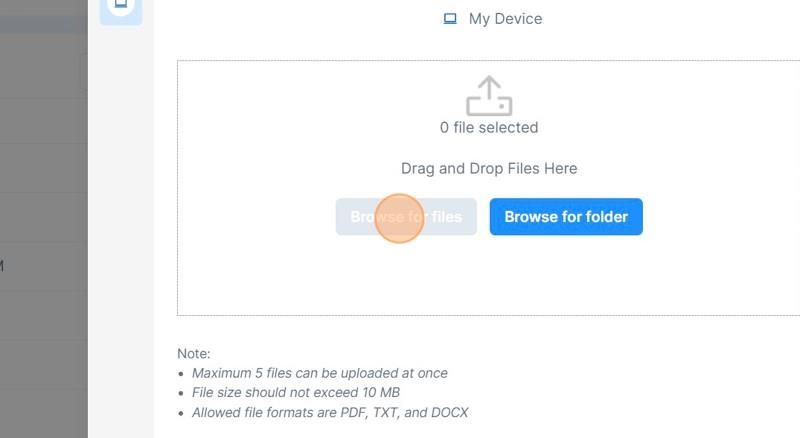This screenshot has height=438, width=800.
Task: Click the 'Drag and Drop Files Here' text
Action: [489, 168]
